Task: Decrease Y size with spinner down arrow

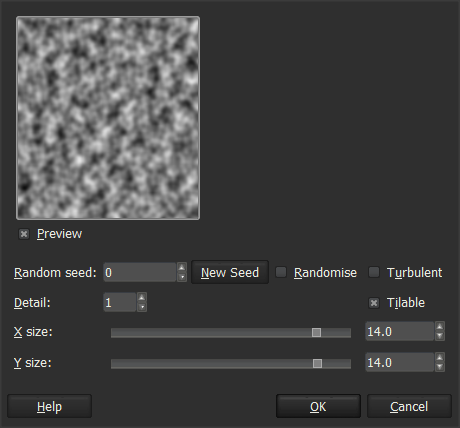Action: tap(440, 367)
